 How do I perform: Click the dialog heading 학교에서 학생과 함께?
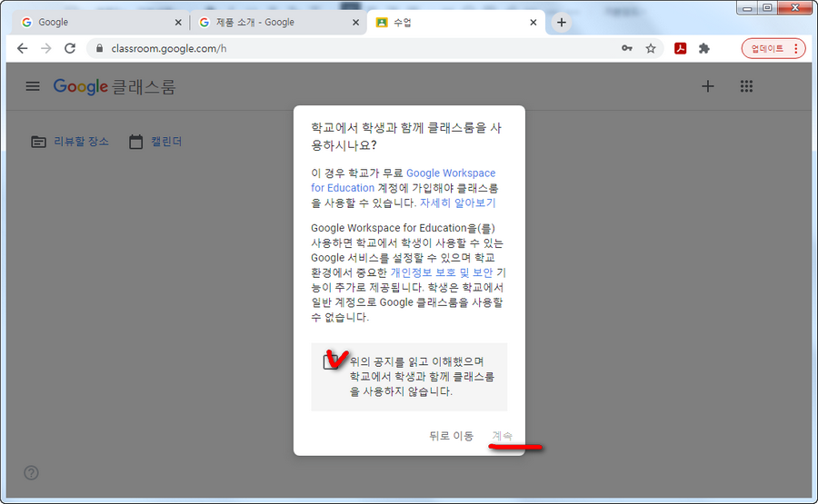coord(406,136)
